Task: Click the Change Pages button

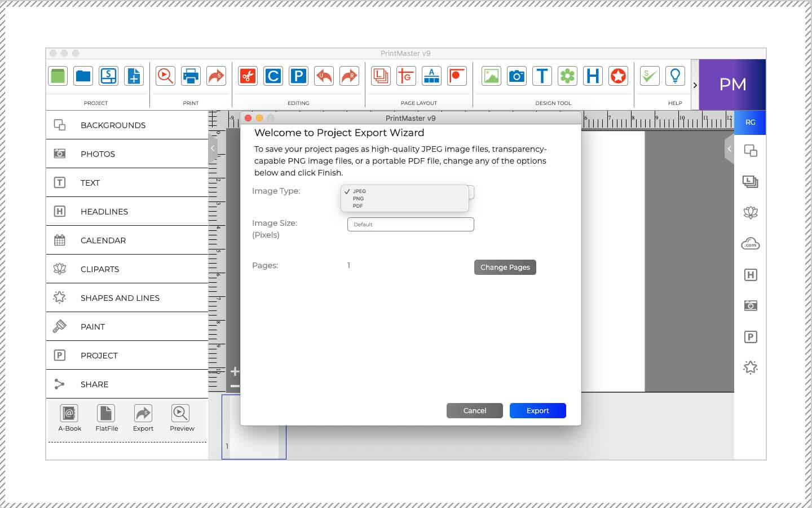Action: click(505, 267)
